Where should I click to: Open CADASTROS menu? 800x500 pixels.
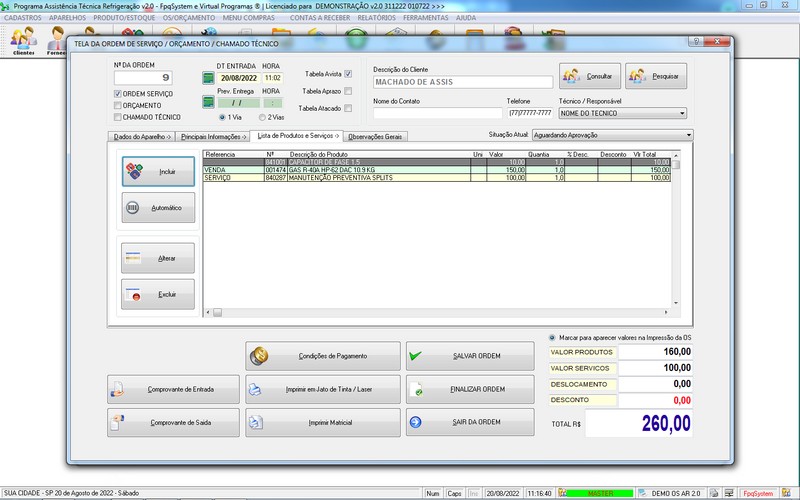(23, 18)
